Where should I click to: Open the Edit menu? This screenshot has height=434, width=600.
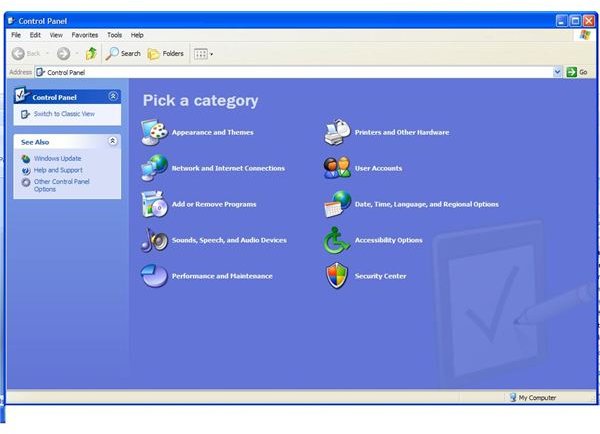tap(35, 35)
